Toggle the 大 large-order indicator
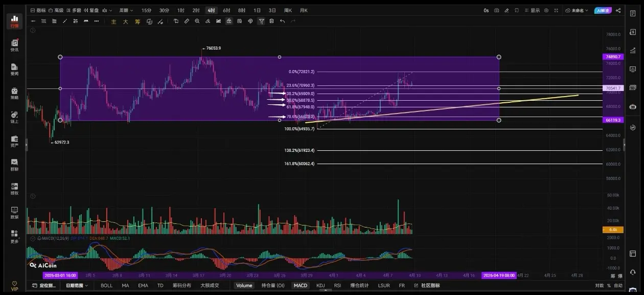 tap(125, 21)
